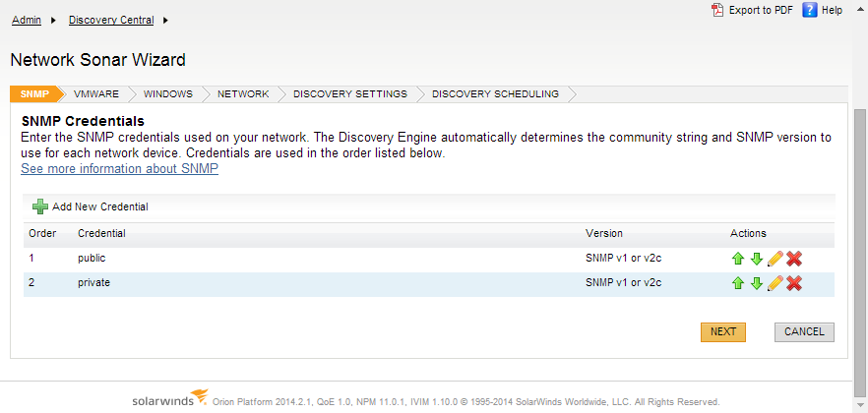The image size is (868, 413).
Task: Open See more information about SNMP link
Action: click(x=120, y=169)
